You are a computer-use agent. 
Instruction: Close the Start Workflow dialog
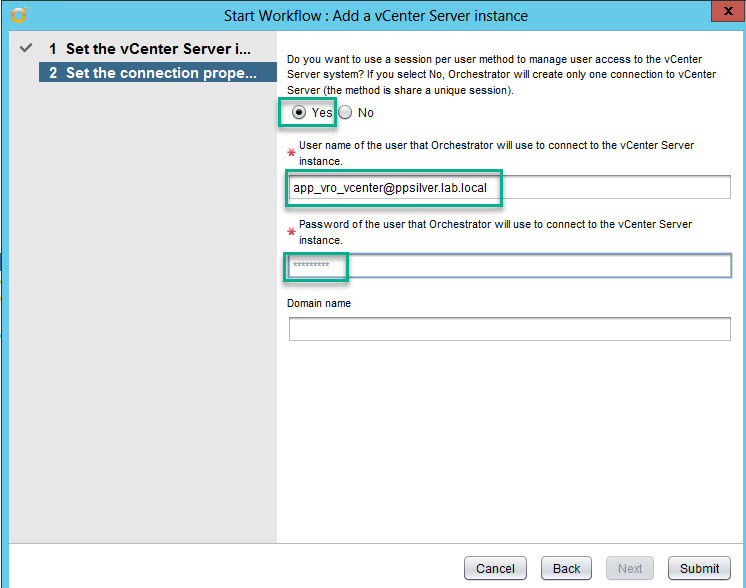[x=728, y=11]
